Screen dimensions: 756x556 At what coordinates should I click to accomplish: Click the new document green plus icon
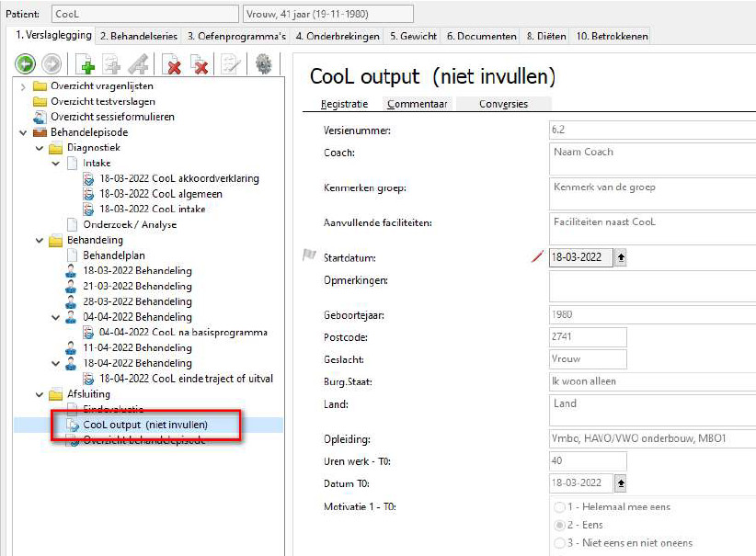[86, 64]
